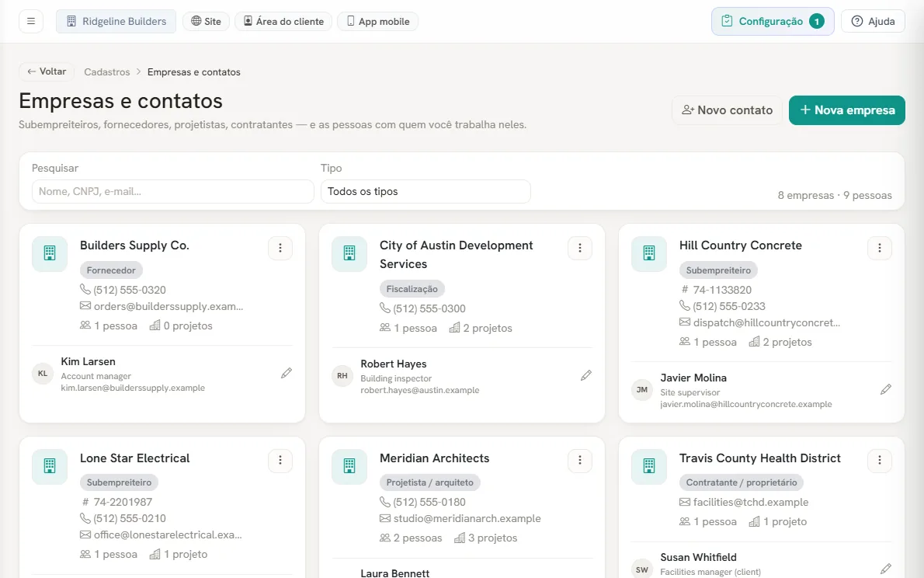This screenshot has height=578, width=924.
Task: Go back with Voltar button
Action: click(46, 71)
